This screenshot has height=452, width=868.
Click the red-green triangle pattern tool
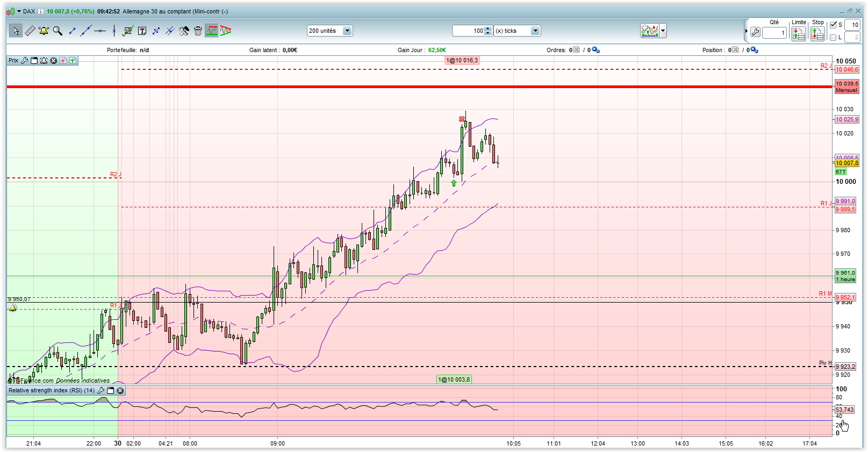(226, 31)
